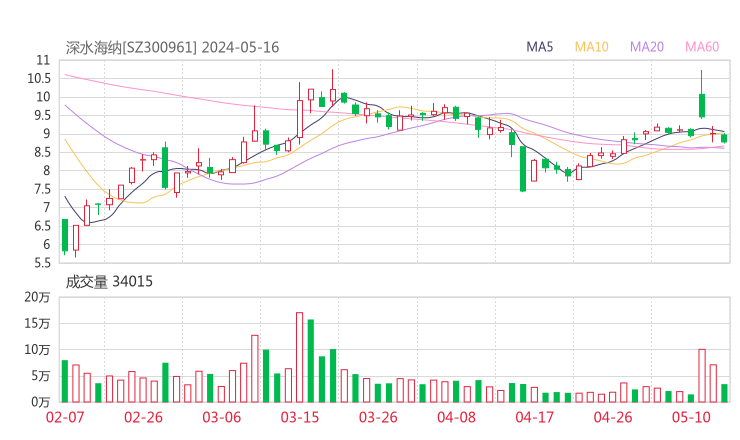This screenshot has width=740, height=440.
Task: Click the 10万 volume axis label
Action: tap(37, 350)
